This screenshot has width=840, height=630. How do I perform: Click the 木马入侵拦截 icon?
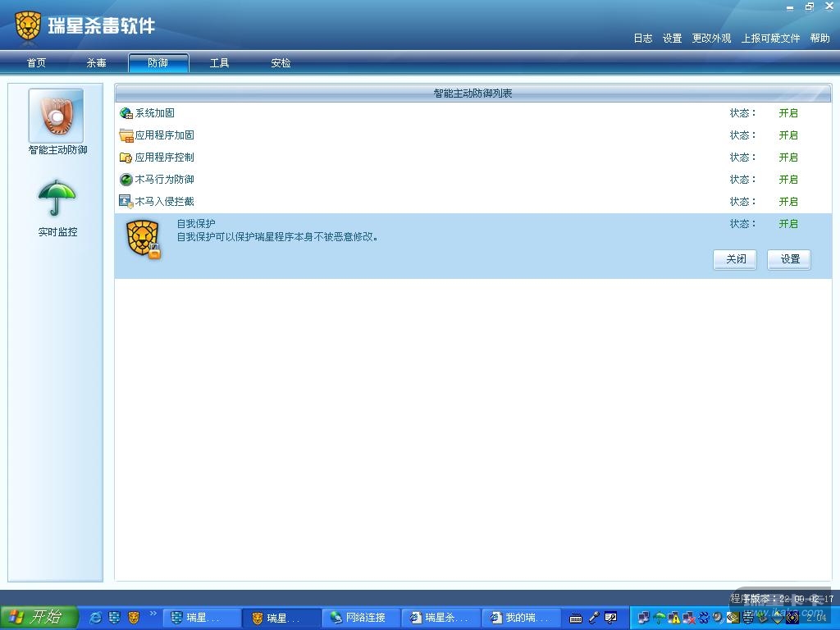pos(126,202)
